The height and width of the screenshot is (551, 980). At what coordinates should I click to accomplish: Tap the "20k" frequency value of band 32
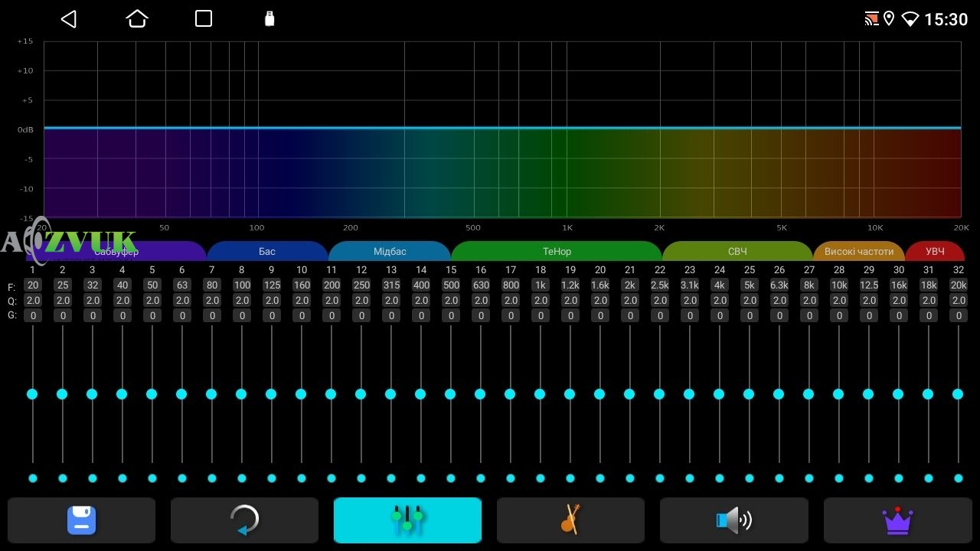959,285
